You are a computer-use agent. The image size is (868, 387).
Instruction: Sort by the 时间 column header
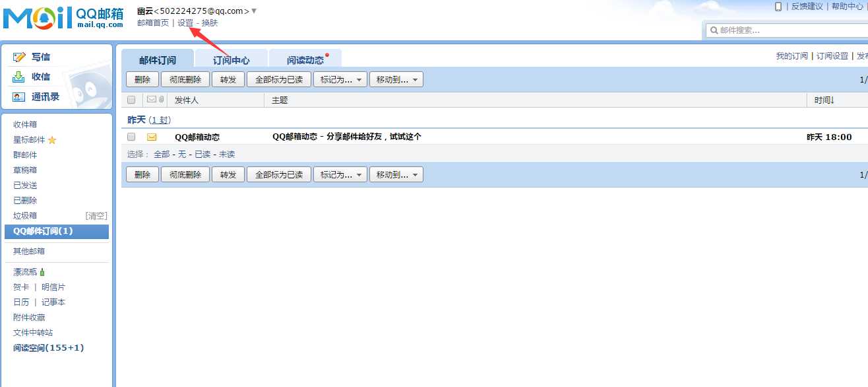coord(824,100)
